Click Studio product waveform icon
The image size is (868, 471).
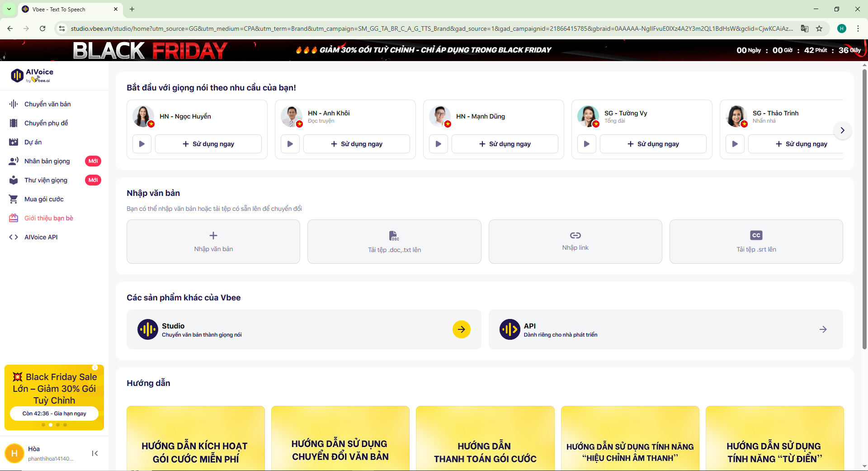(148, 329)
